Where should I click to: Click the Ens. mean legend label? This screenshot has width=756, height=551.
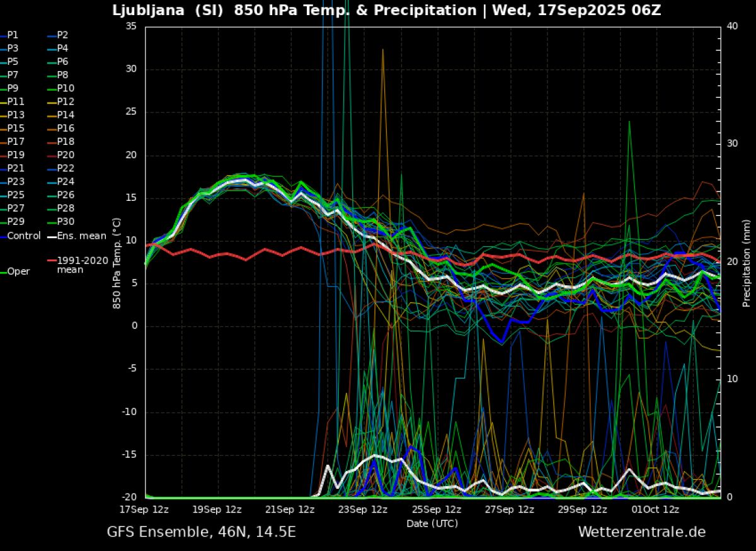[x=81, y=236]
